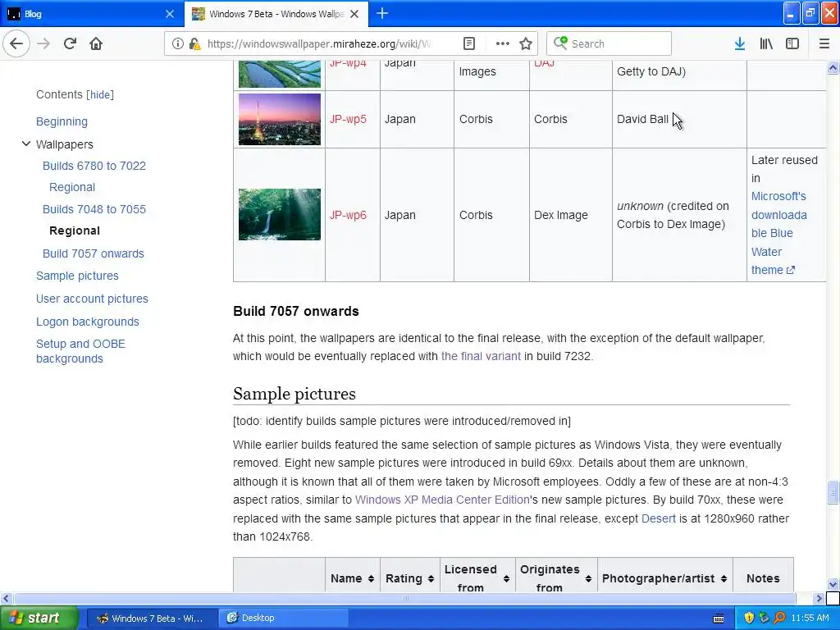Show site information icon in address bar
840x630 pixels.
(177, 44)
